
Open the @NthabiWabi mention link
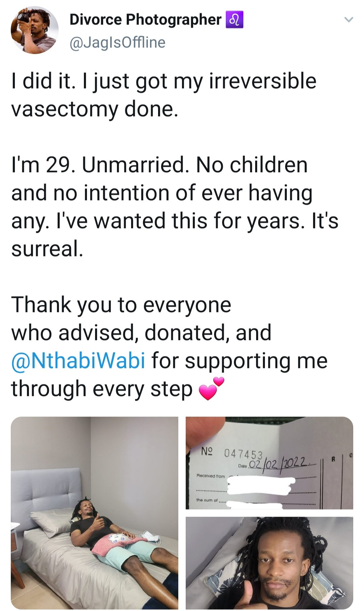point(79,360)
